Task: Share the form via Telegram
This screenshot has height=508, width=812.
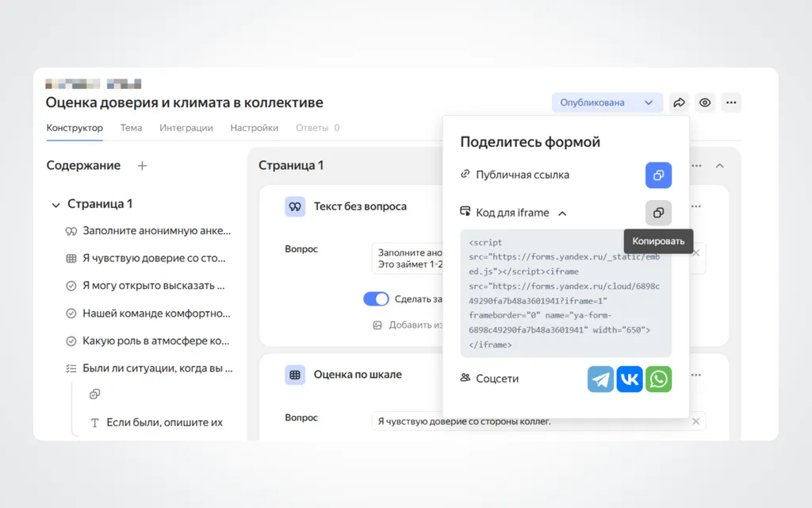Action: (600, 379)
